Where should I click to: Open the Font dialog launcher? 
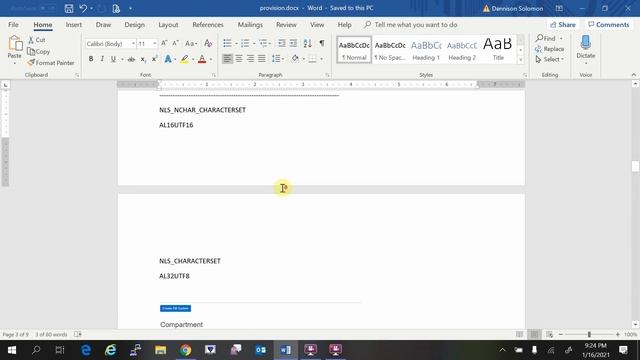click(x=213, y=75)
